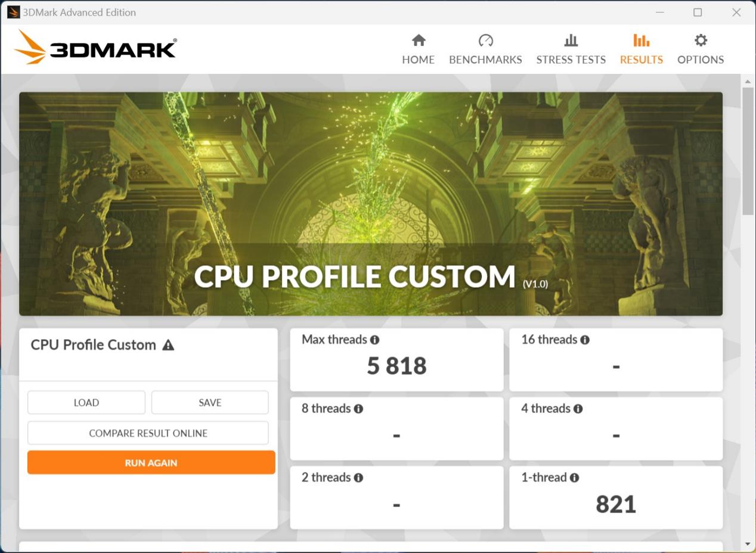This screenshot has width=756, height=553.
Task: Click the LOAD button
Action: point(86,402)
